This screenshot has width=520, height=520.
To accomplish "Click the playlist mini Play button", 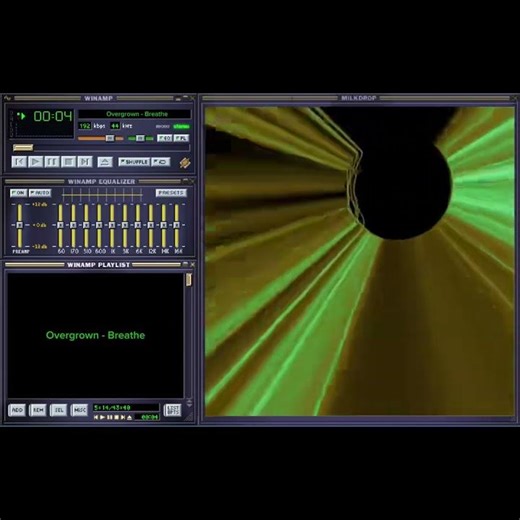I will [x=103, y=417].
